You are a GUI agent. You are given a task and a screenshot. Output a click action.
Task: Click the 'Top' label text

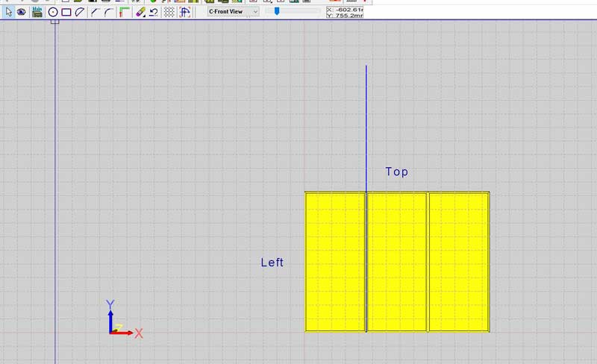[396, 172]
